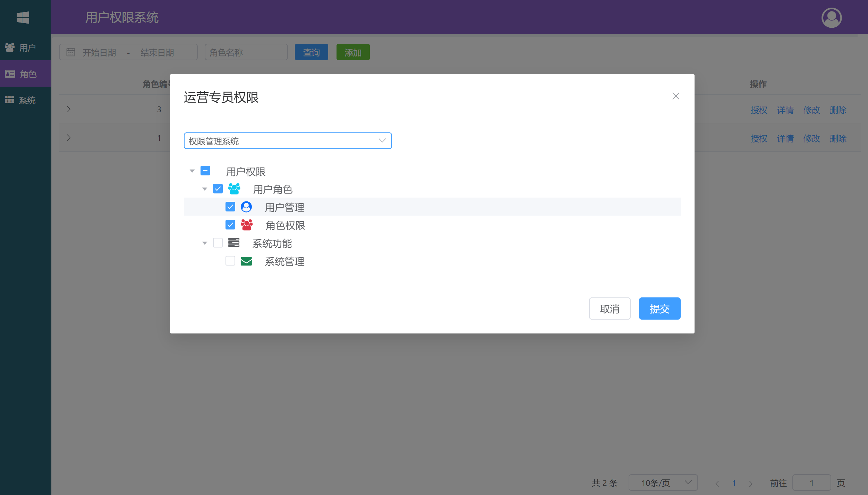
Task: Select the 用户权限 tree label
Action: 246,172
